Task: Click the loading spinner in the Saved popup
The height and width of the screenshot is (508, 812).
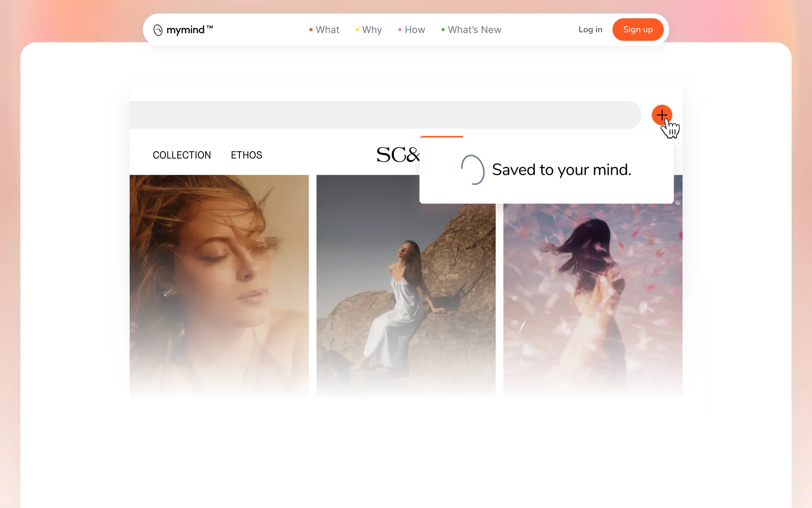Action: pos(472,170)
